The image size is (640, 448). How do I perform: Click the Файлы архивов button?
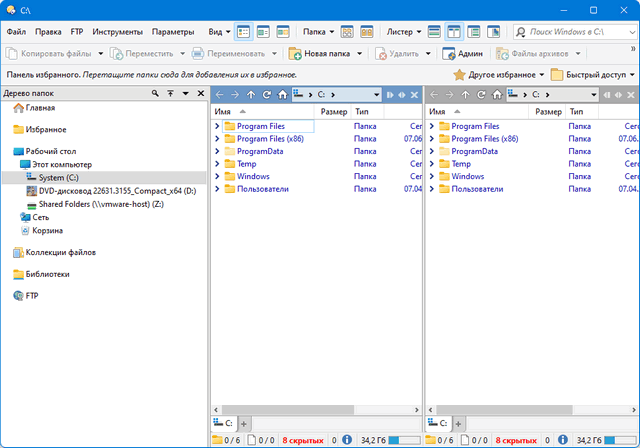coord(533,53)
